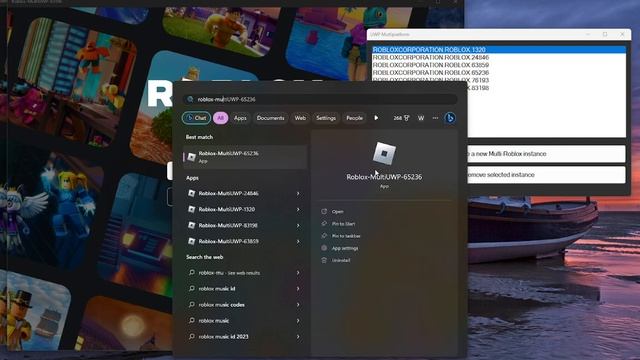Select ROBLOXCORPORATION ROBLOX 63859 in UWP Multiplatform list
The height and width of the screenshot is (360, 640).
(499, 65)
